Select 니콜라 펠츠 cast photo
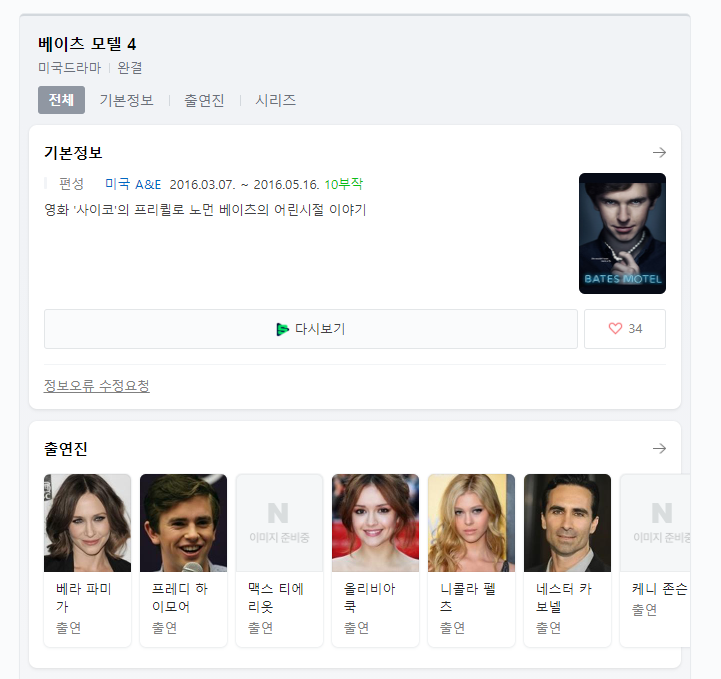 point(471,523)
